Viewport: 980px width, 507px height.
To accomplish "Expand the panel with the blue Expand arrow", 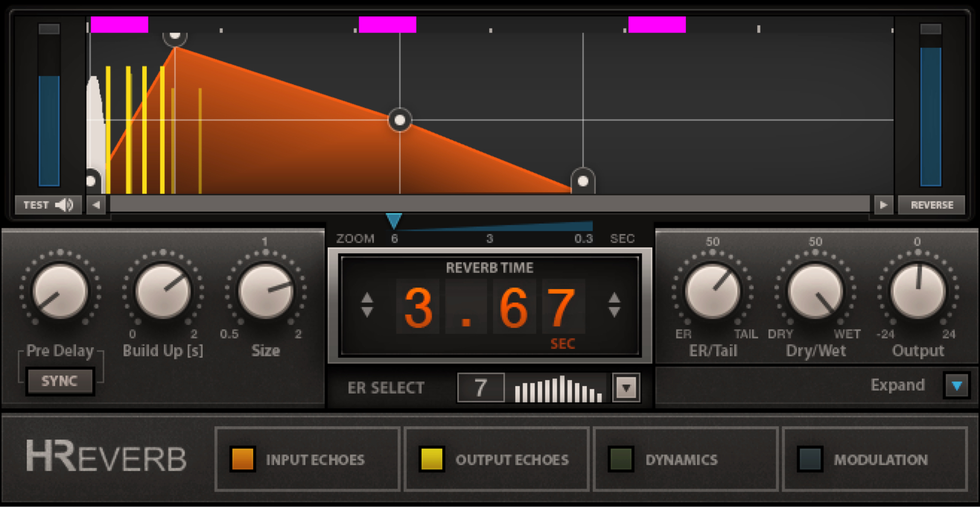I will click(x=956, y=385).
